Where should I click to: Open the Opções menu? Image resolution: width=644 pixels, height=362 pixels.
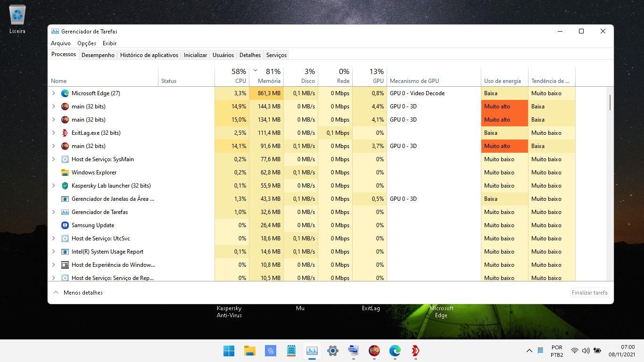87,43
